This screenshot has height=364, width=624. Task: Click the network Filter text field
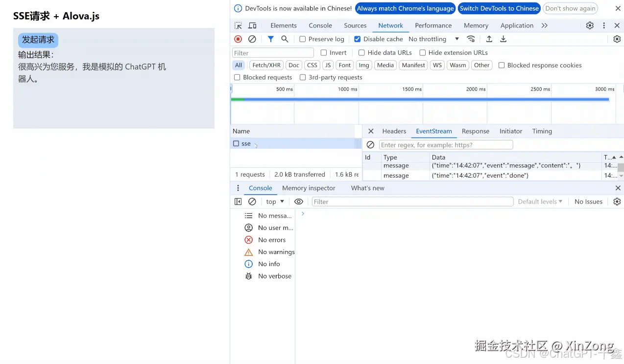(x=273, y=53)
